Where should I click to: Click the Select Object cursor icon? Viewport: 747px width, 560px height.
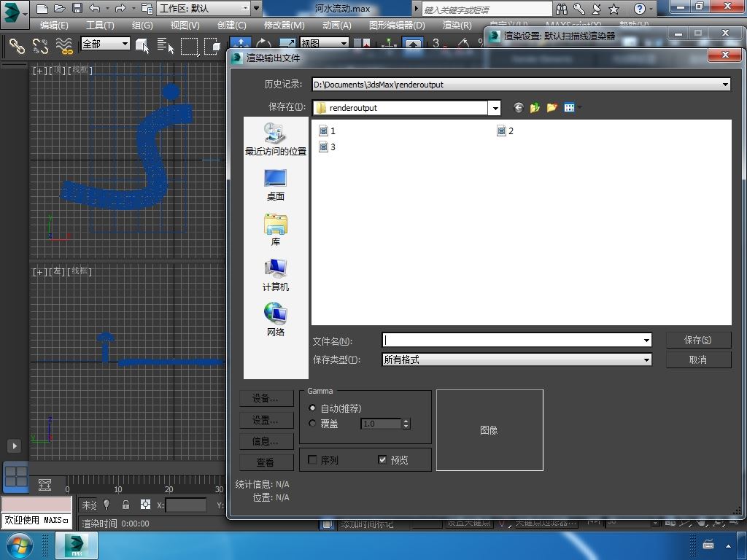coord(142,46)
